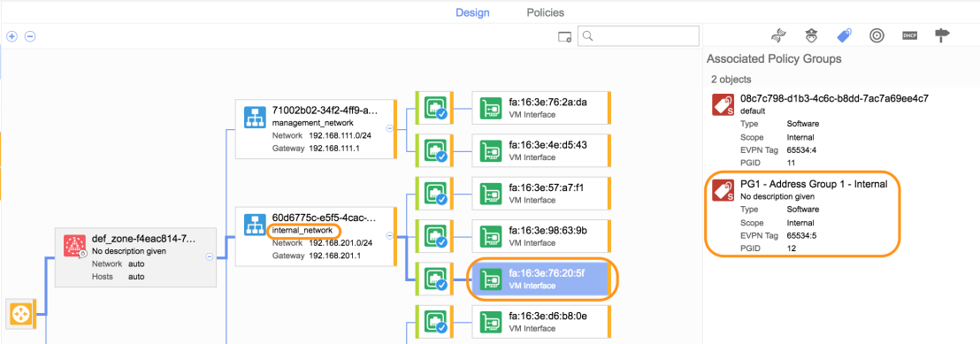The height and width of the screenshot is (344, 980).
Task: Select the blue policy group tag icon
Action: click(x=845, y=35)
